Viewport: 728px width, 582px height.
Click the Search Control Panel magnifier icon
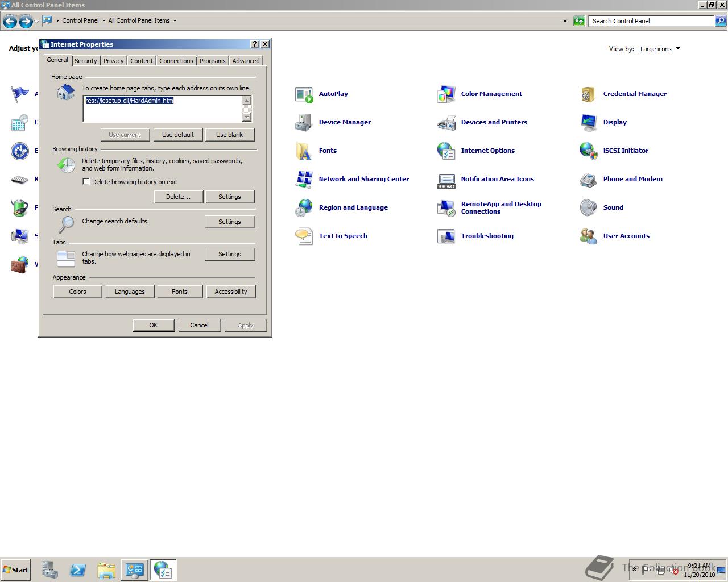pos(721,21)
